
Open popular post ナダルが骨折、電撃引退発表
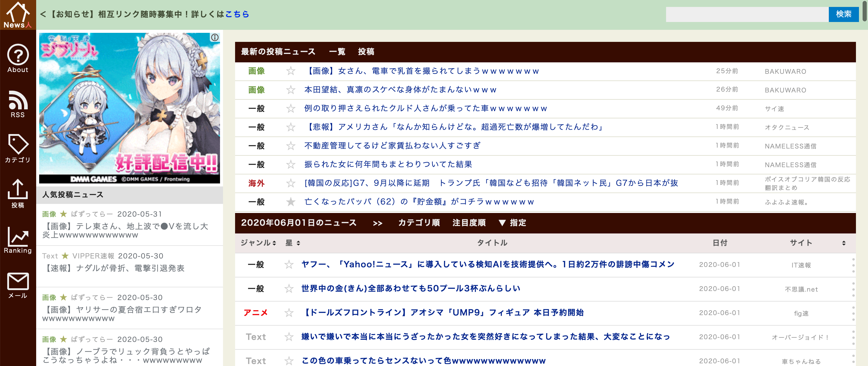pos(114,268)
